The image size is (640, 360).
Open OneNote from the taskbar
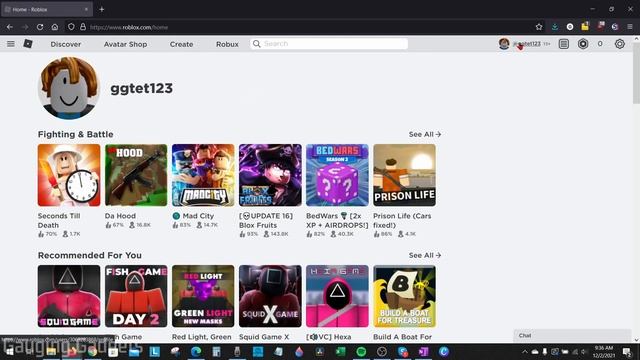(x=423, y=351)
